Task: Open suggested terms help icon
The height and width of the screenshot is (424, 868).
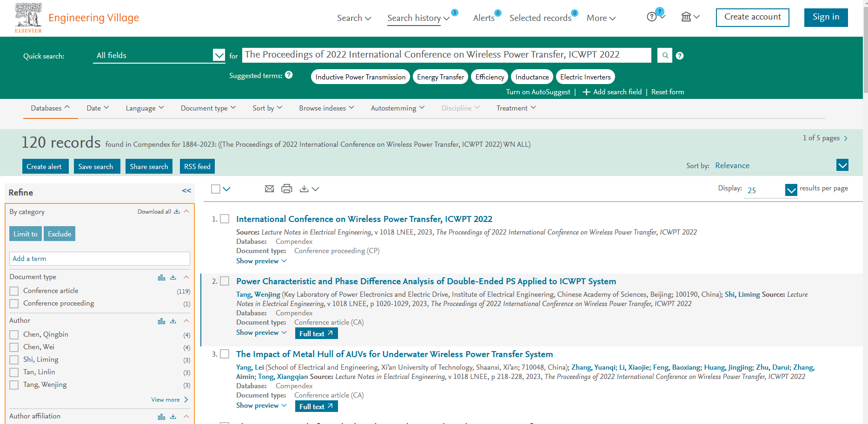Action: (x=289, y=75)
